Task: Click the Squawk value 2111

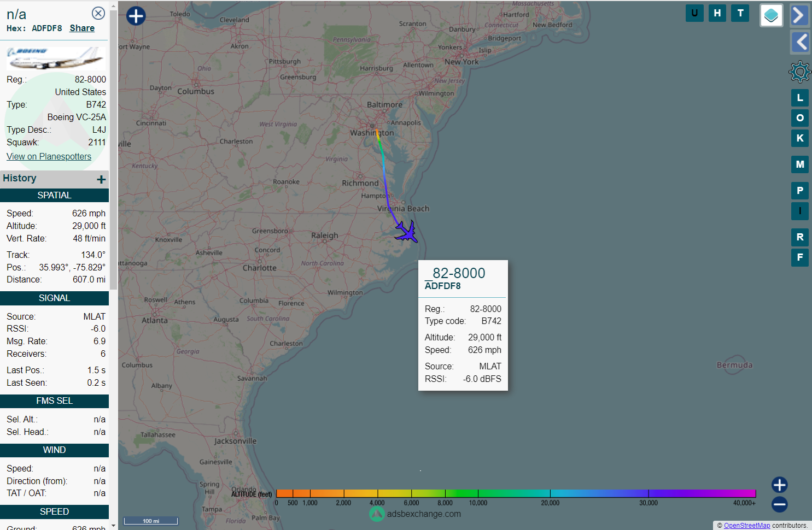Action: click(x=97, y=142)
